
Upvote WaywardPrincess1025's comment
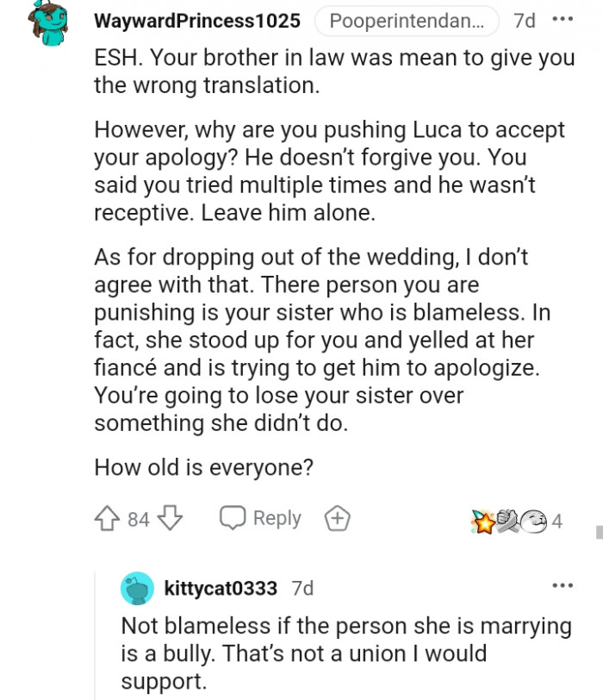pos(105,517)
